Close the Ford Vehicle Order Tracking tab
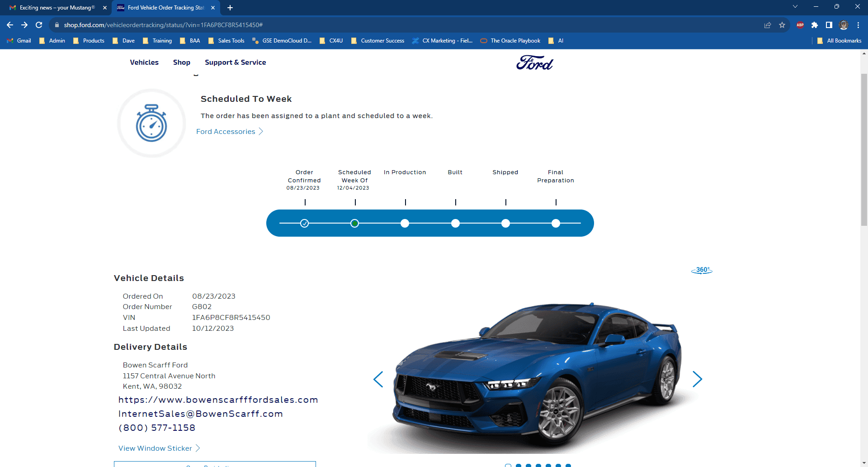This screenshot has width=868, height=467. (x=213, y=8)
